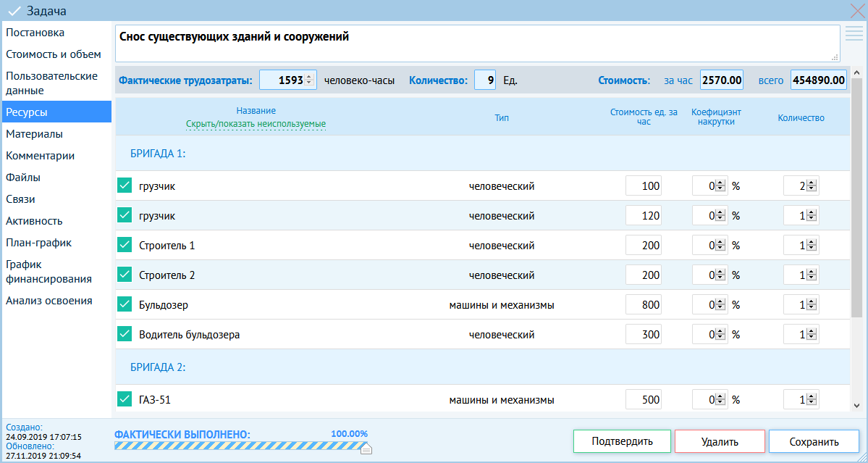868x463 pixels.
Task: Toggle the Водитель бульдозера checkbox
Action: point(125,335)
